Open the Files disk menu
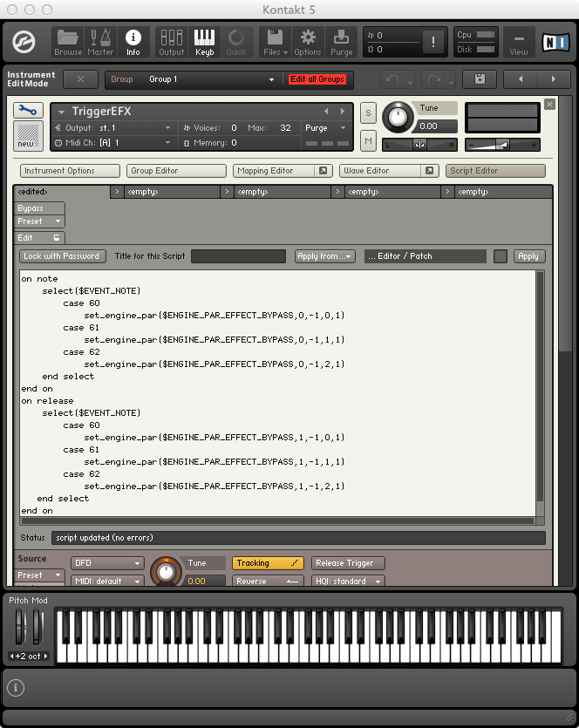The width and height of the screenshot is (579, 728). (275, 41)
